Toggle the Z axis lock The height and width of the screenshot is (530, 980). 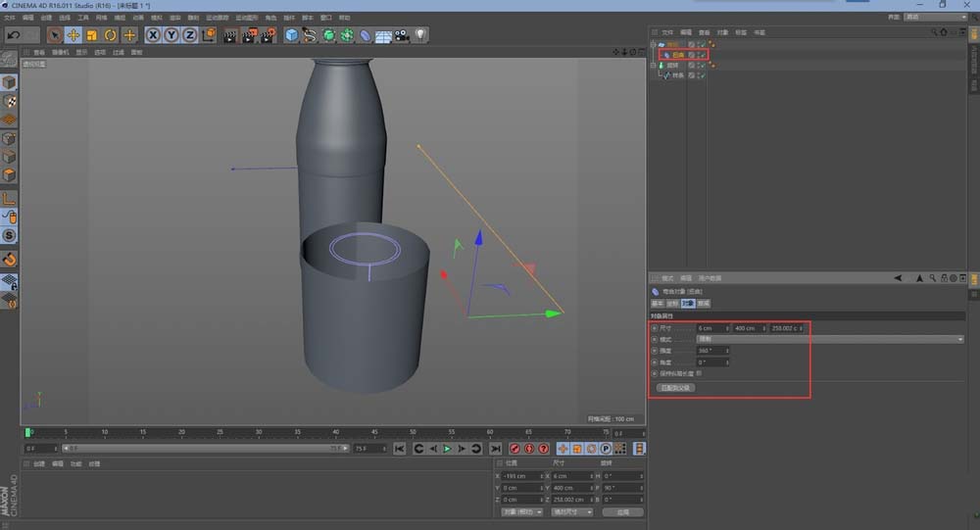tap(190, 35)
